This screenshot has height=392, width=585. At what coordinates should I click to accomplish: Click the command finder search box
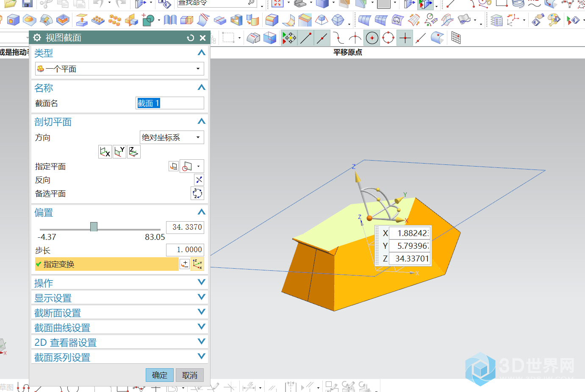[217, 3]
